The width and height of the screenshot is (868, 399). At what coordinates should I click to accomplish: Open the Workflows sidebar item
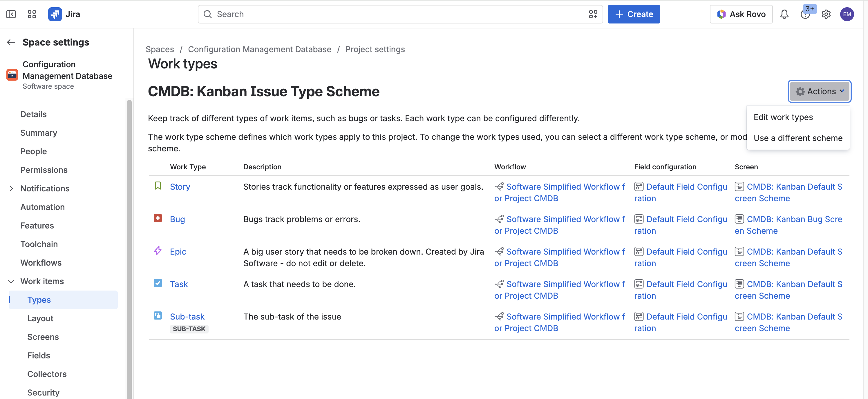(41, 263)
